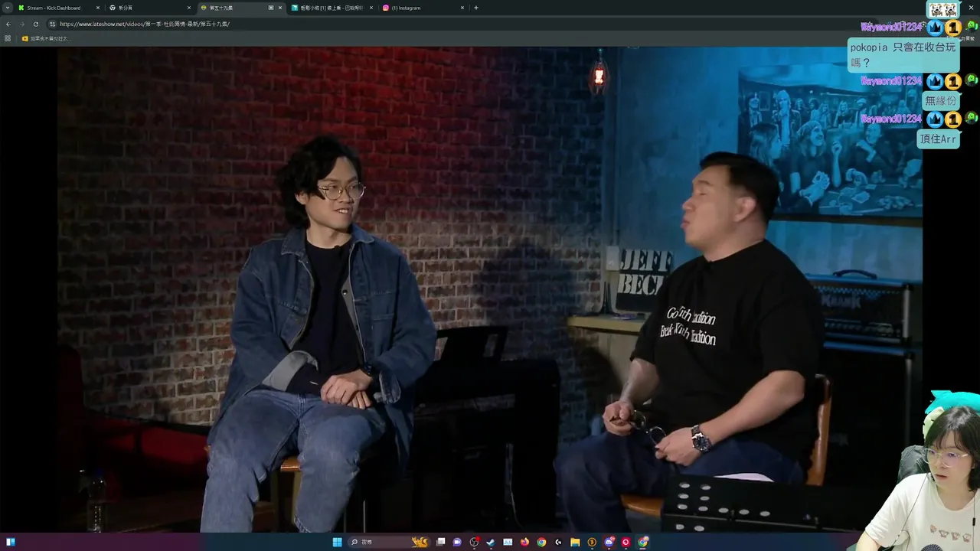This screenshot has height=551, width=980.
Task: Open Discord from the taskbar
Action: click(x=609, y=542)
